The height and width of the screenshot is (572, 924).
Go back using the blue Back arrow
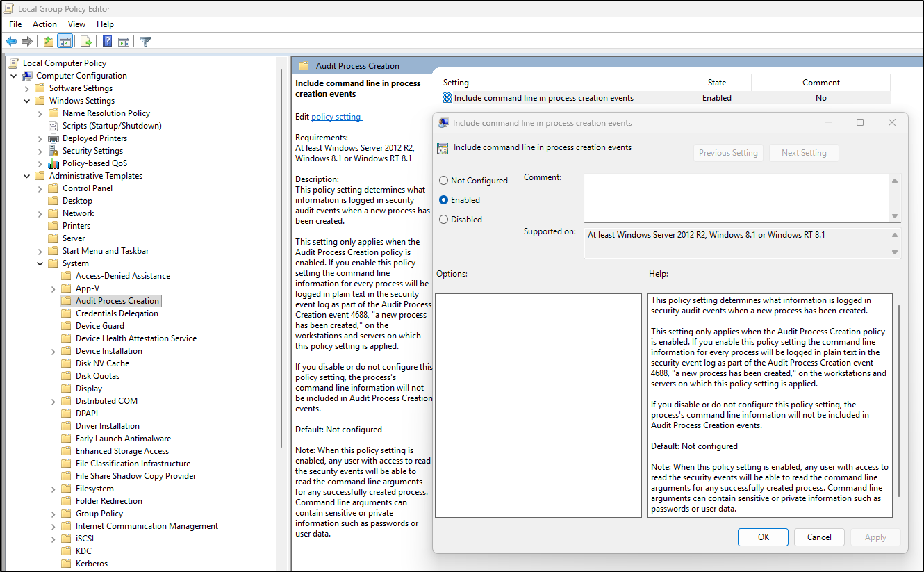tap(11, 42)
